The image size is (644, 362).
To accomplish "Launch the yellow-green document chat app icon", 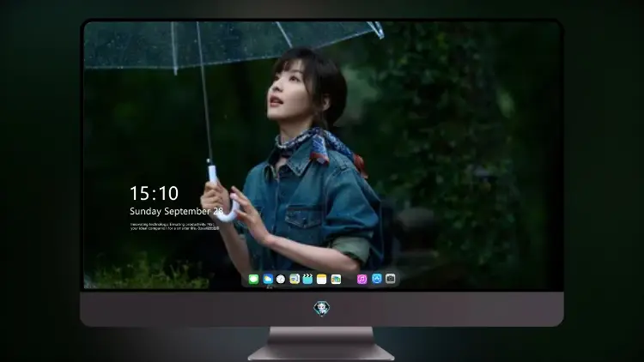I will 295,280.
